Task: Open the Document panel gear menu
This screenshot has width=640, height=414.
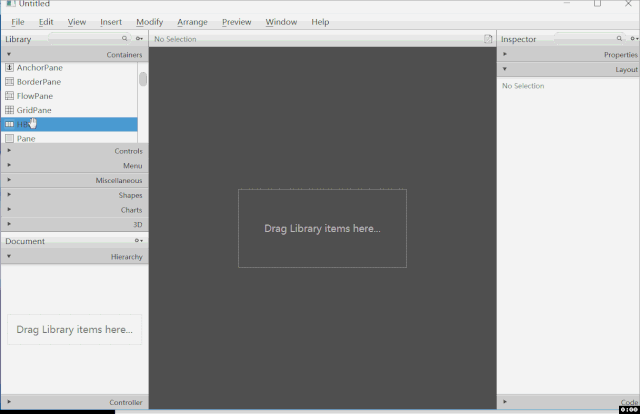Action: [x=139, y=241]
